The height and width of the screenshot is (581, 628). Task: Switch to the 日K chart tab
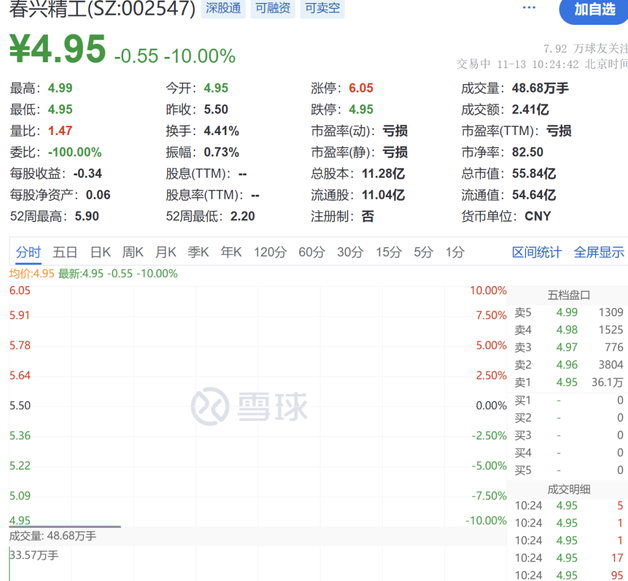100,252
